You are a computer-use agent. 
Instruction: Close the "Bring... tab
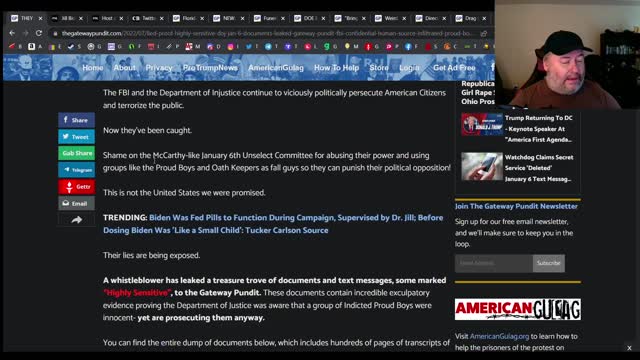pos(364,18)
